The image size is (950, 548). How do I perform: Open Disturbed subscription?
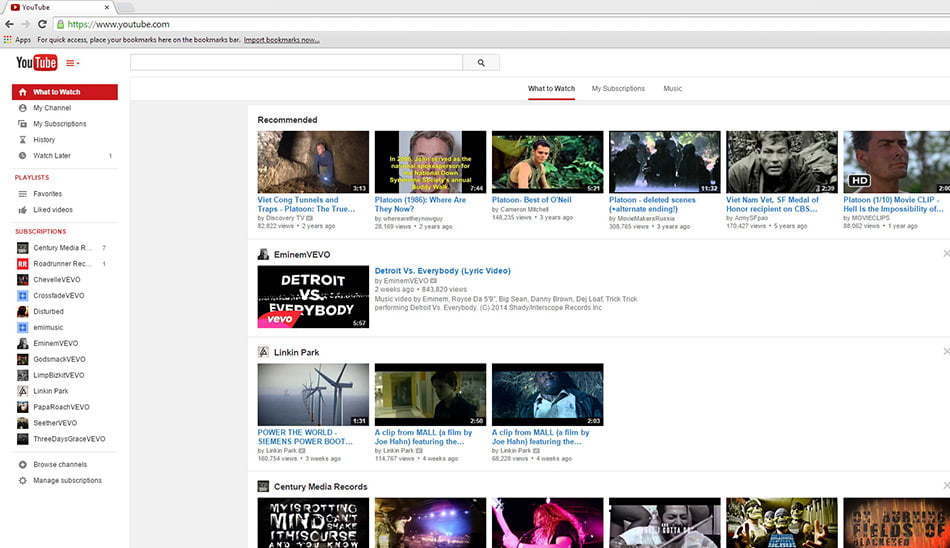tap(48, 312)
